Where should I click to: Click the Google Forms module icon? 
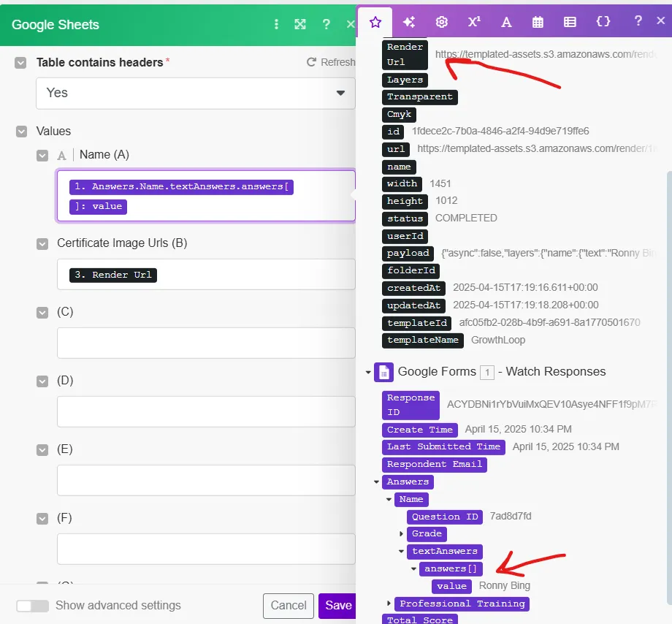click(x=383, y=372)
